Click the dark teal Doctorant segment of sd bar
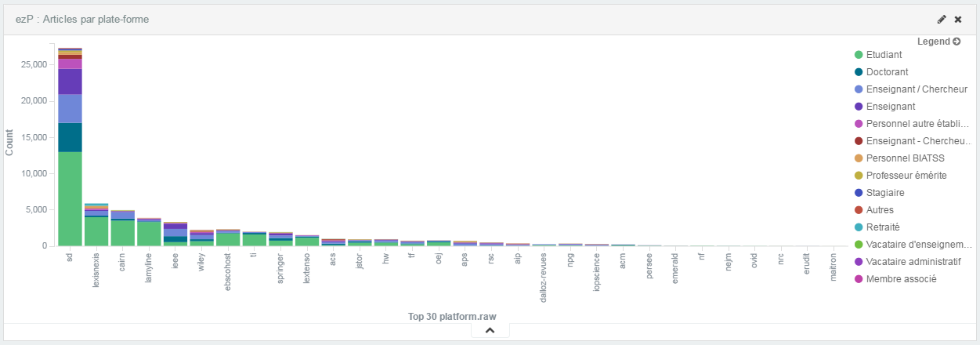The image size is (980, 345). pos(70,137)
